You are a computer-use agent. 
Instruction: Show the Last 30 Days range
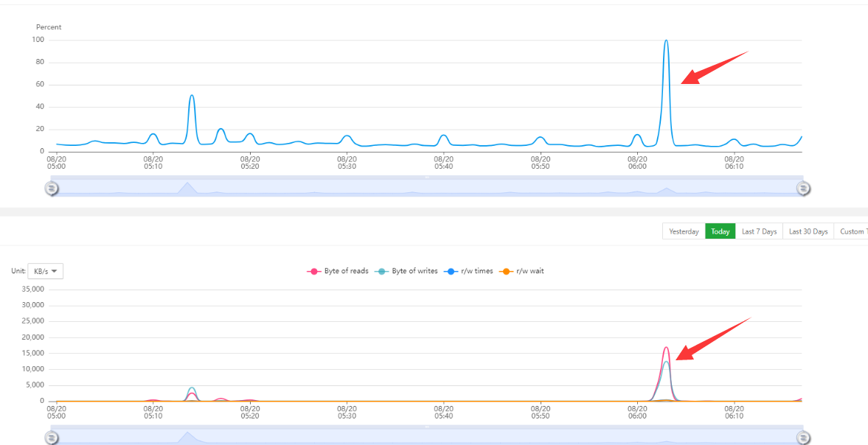tap(808, 231)
